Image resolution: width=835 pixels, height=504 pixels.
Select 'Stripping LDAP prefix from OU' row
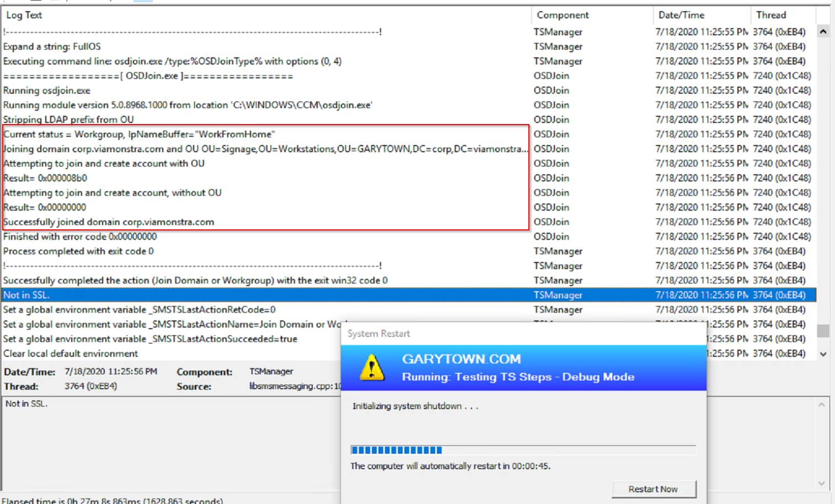click(68, 120)
